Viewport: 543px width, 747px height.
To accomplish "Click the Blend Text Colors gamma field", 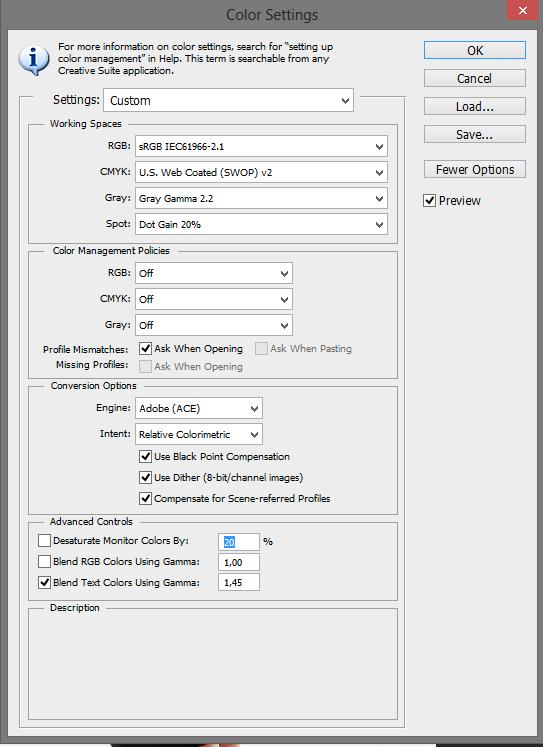I will (x=239, y=582).
